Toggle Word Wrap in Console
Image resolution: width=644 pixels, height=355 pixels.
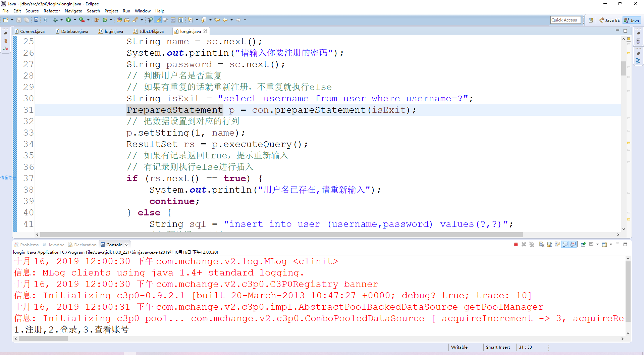[557, 245]
